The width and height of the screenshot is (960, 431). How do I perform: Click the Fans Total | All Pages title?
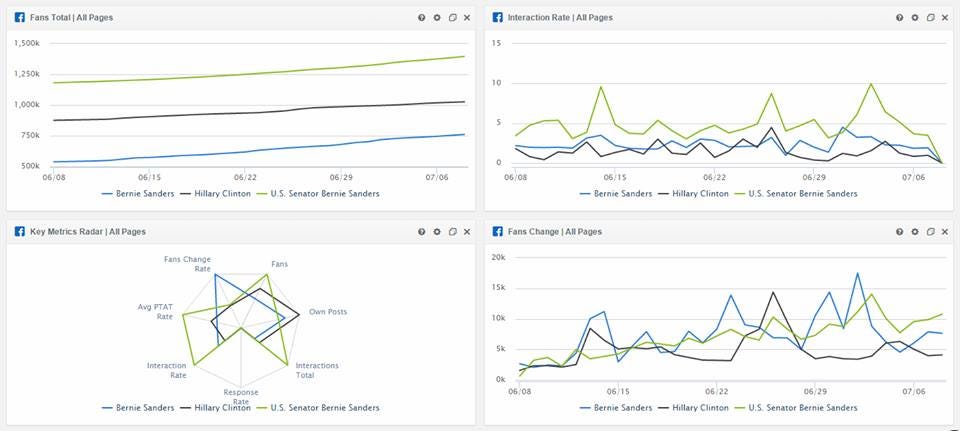point(72,18)
